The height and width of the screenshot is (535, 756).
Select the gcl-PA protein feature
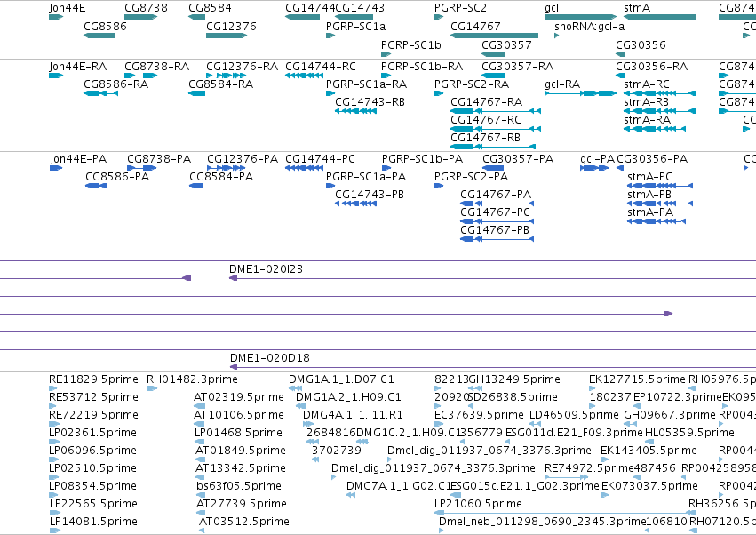coord(594,168)
